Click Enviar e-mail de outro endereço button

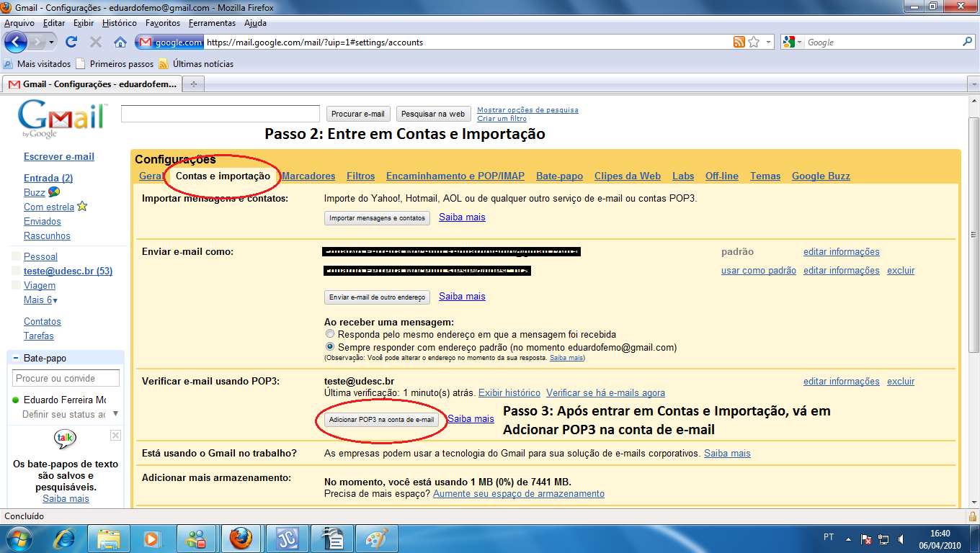pyautogui.click(x=377, y=297)
